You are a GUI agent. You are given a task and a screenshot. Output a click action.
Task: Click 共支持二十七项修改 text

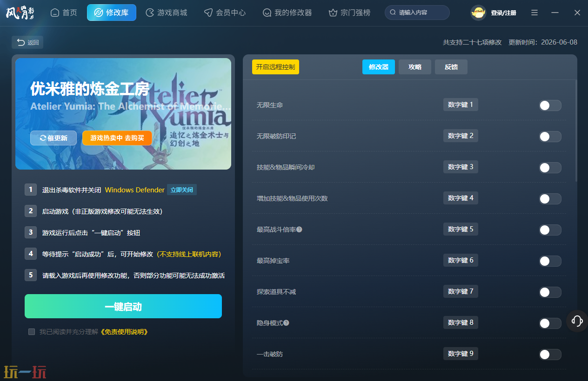point(472,42)
